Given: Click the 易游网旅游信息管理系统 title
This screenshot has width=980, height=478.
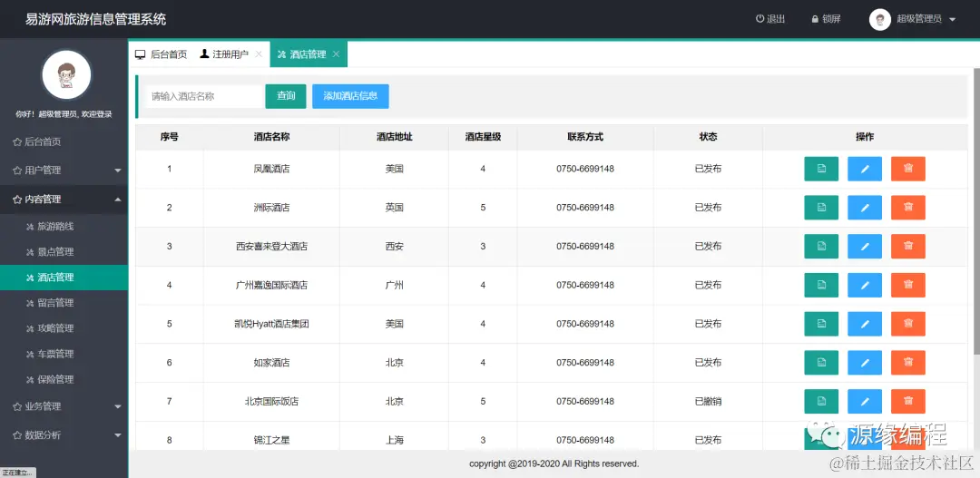Looking at the screenshot, I should pos(95,19).
